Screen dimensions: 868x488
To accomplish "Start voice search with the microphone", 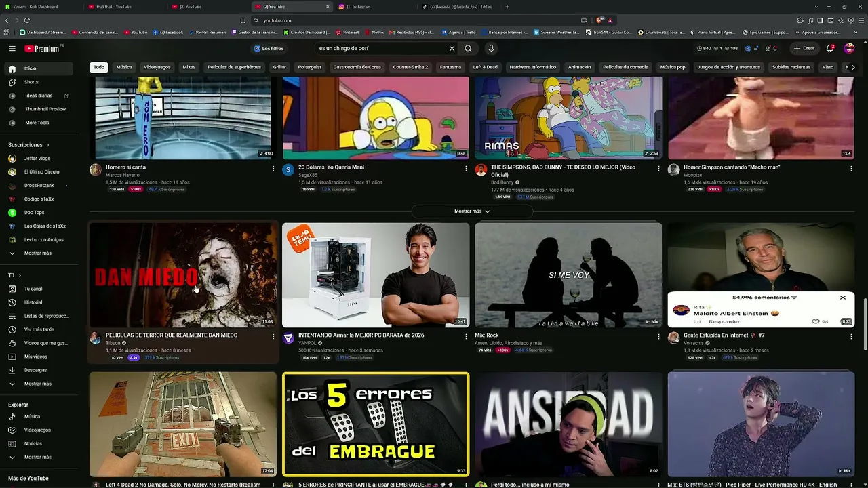I will click(x=491, y=49).
